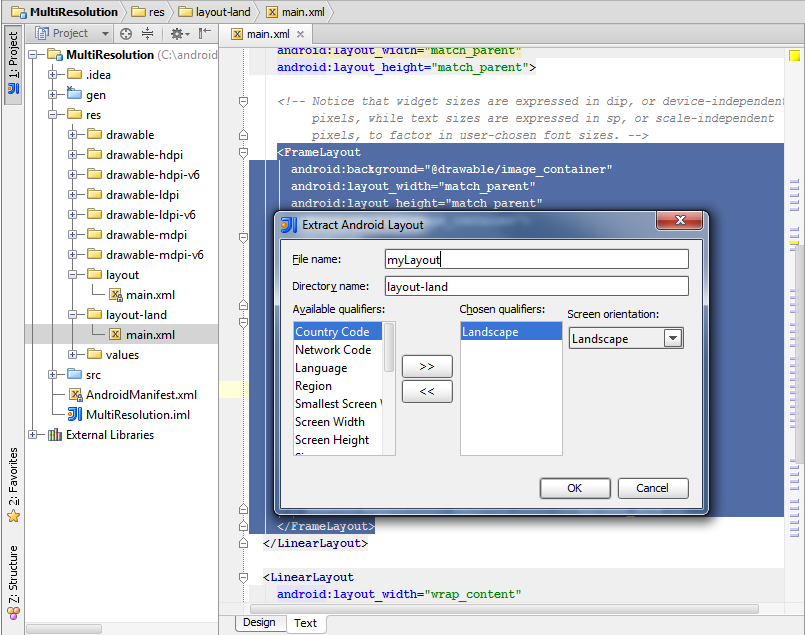Select the External Libraries icon

point(55,435)
